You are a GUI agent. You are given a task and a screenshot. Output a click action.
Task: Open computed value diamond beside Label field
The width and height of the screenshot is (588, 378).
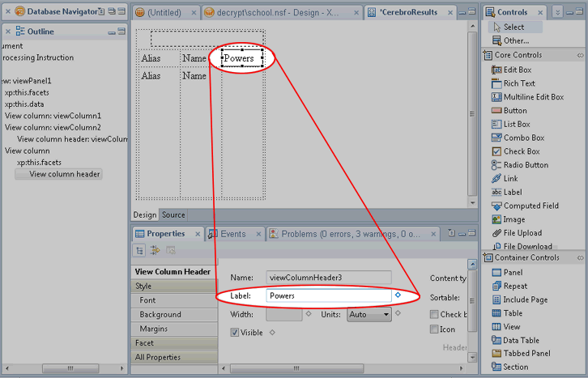tap(398, 295)
